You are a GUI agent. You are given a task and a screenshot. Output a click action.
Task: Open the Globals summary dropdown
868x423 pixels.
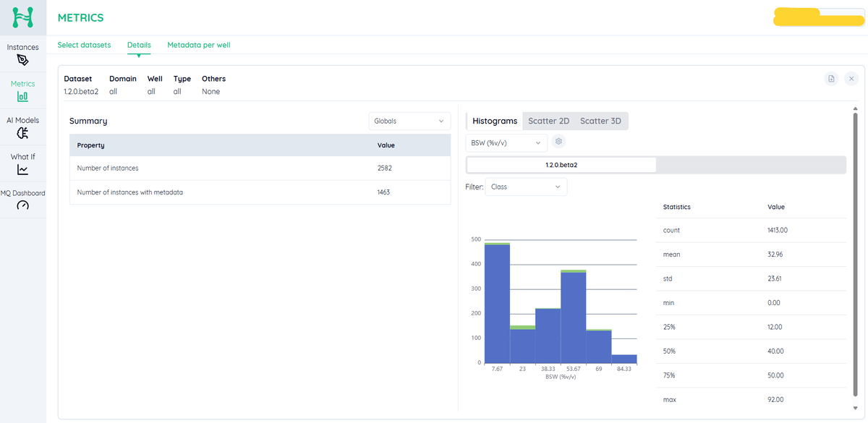click(x=409, y=121)
